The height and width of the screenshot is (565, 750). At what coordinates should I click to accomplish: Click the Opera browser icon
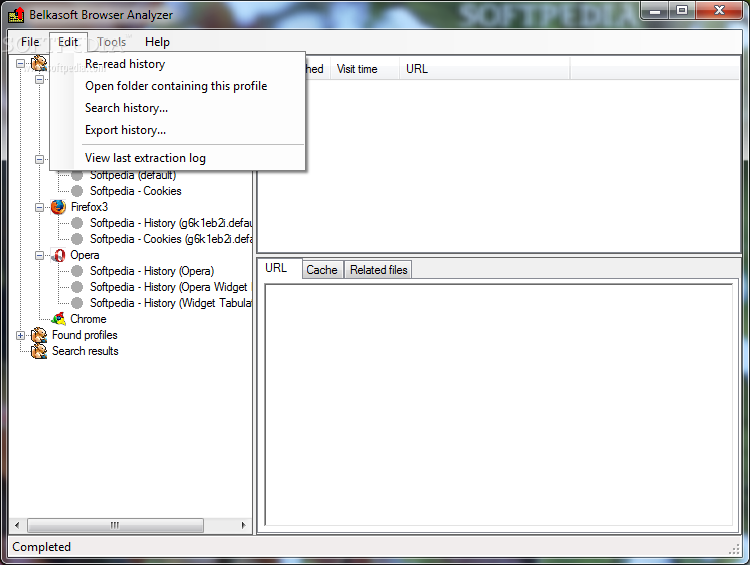58,255
